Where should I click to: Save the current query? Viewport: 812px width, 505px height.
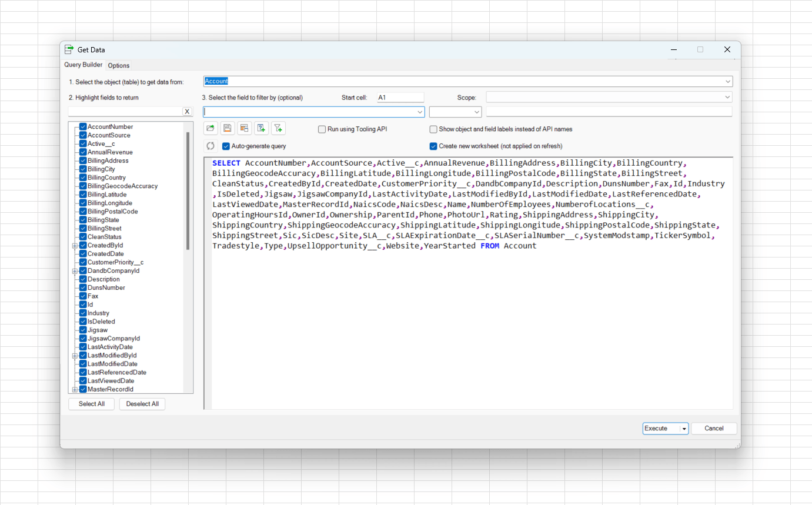[x=227, y=128]
